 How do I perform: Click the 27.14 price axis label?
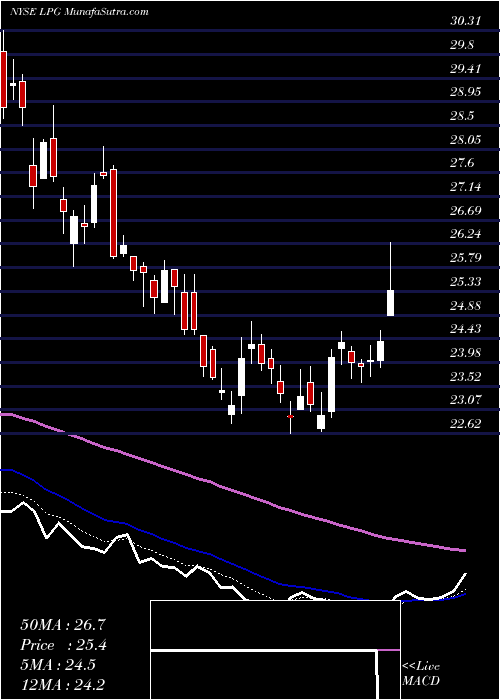tap(465, 187)
